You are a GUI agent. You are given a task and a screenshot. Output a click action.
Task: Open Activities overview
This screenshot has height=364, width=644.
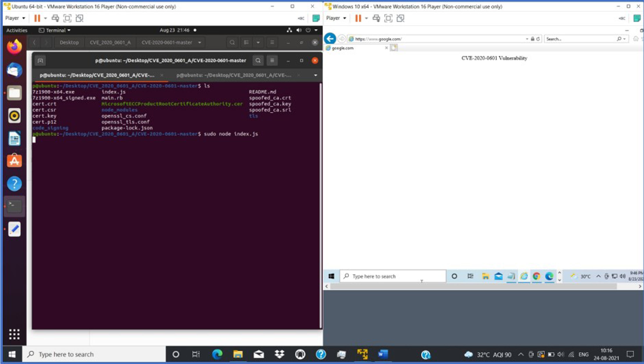point(16,30)
